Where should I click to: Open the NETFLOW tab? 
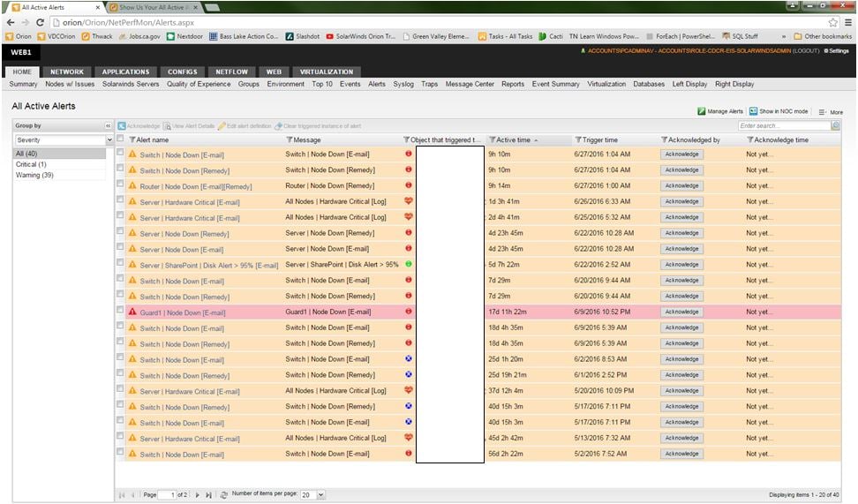point(231,71)
